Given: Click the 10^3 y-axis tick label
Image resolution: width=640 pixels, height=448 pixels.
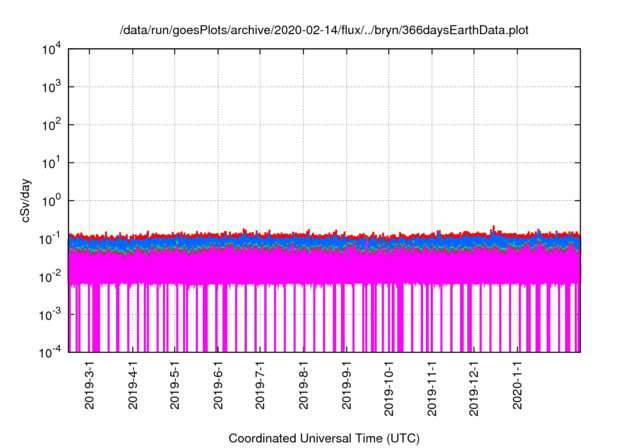Looking at the screenshot, I should (51, 87).
